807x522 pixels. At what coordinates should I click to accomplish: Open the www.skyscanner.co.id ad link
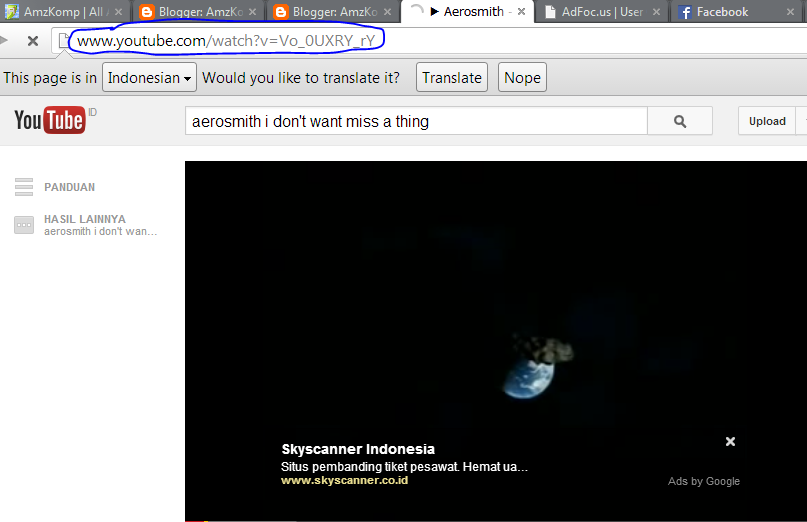(x=344, y=480)
